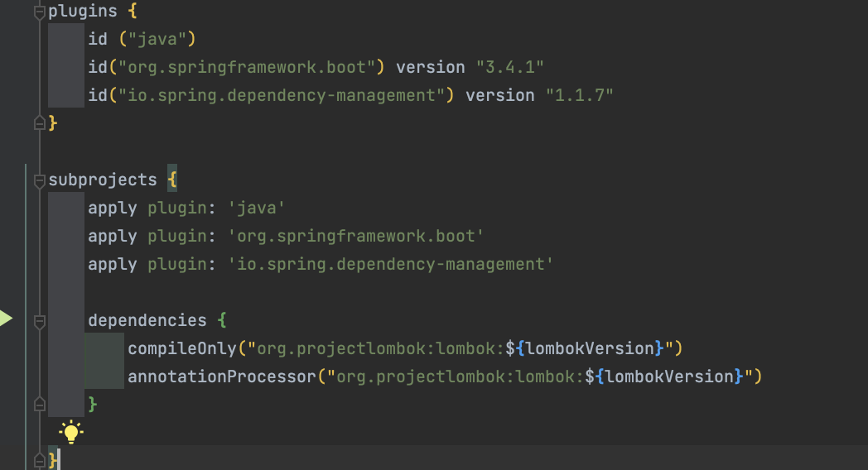Click the closing brace of plugins block
The height and width of the screenshot is (470, 868).
tap(53, 122)
